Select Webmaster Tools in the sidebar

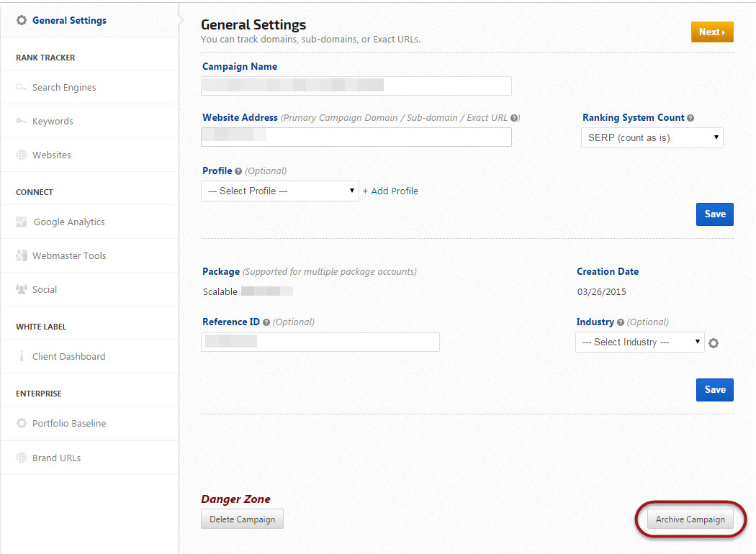click(x=69, y=256)
